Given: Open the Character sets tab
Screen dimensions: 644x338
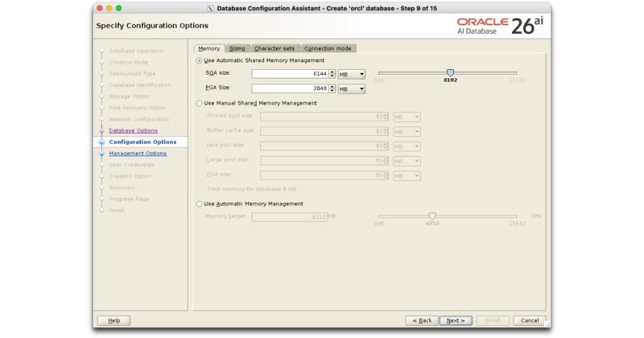Looking at the screenshot, I should coord(274,48).
